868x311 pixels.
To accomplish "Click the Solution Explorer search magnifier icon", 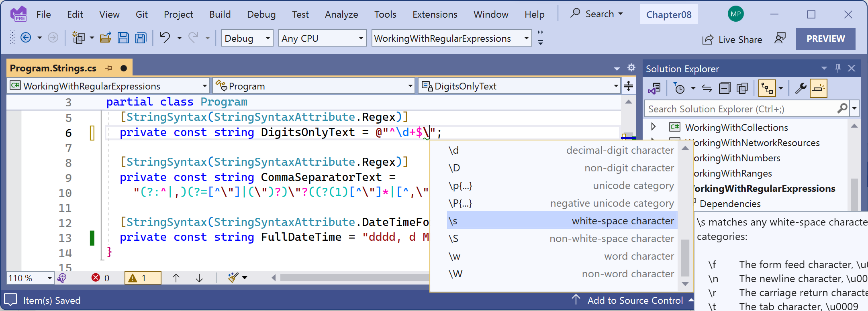I will point(842,108).
